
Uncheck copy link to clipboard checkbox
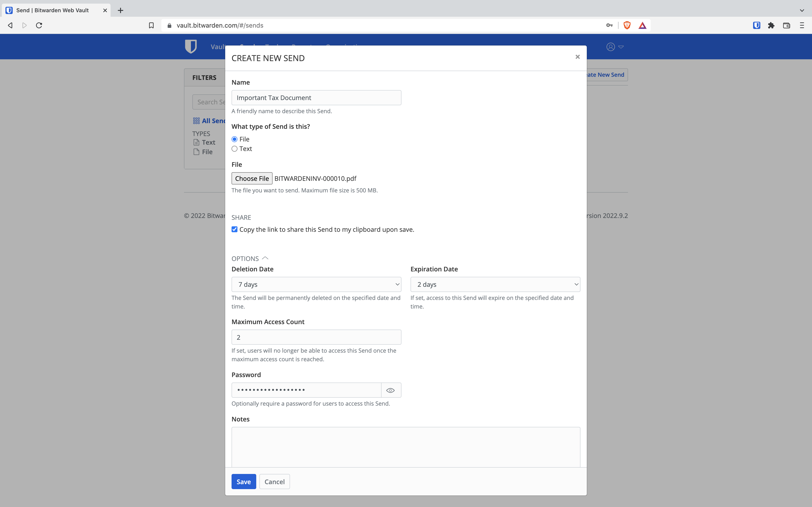click(x=234, y=229)
